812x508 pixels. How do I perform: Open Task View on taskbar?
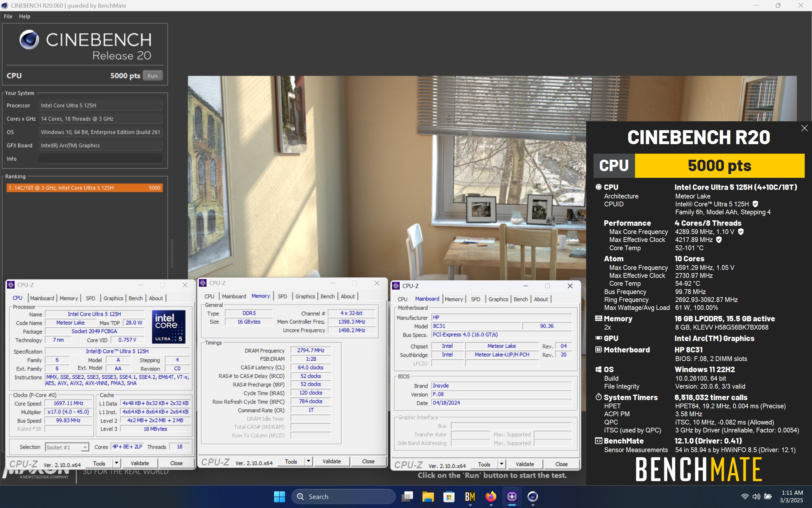point(407,496)
